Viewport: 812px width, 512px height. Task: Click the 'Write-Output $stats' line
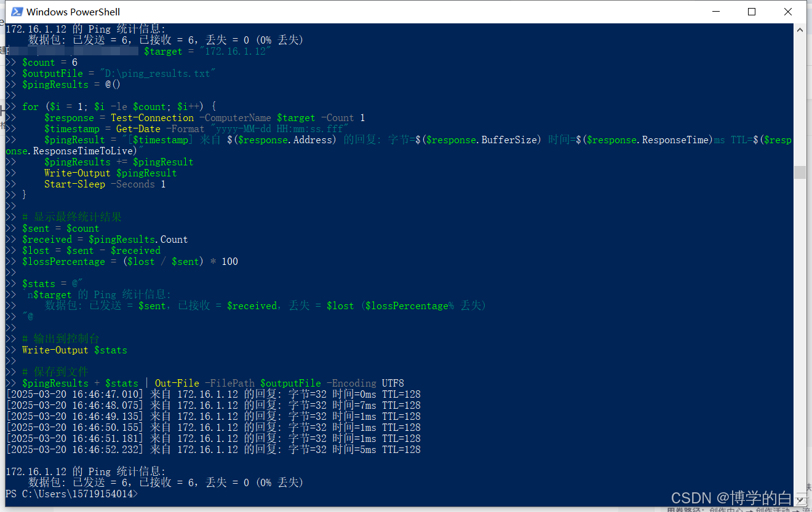(x=74, y=350)
